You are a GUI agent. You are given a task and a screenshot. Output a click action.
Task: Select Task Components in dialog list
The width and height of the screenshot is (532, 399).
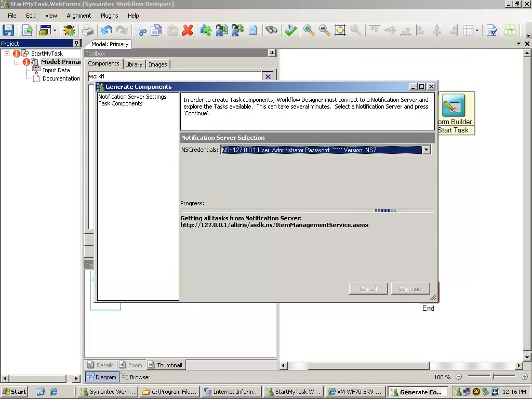[121, 103]
